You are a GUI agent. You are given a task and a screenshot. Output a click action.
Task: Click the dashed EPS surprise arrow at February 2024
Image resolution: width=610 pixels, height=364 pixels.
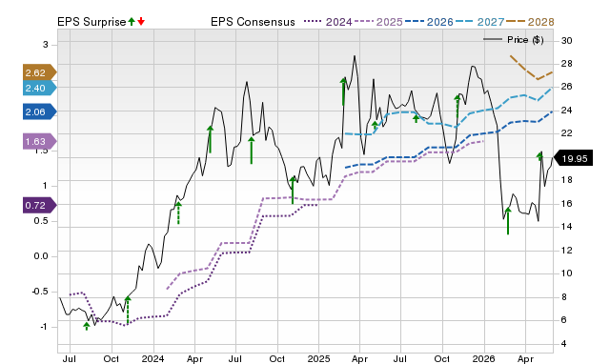pyautogui.click(x=178, y=212)
